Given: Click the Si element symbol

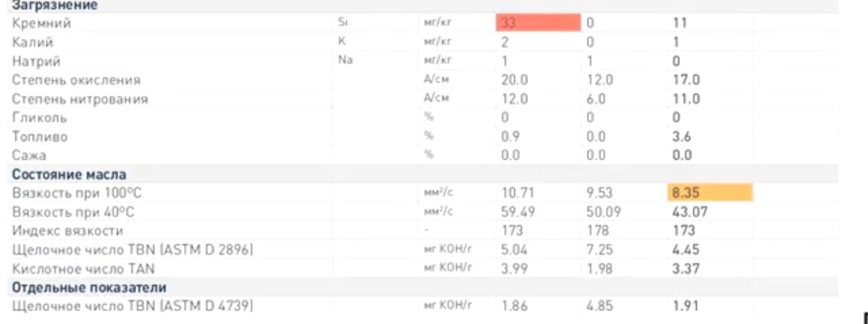Looking at the screenshot, I should (x=342, y=23).
